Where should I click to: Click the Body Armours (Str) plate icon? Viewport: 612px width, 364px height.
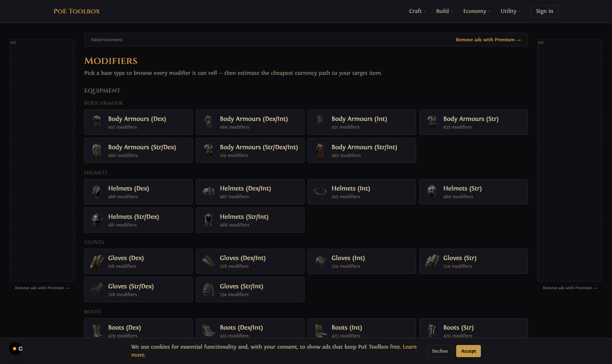click(432, 122)
